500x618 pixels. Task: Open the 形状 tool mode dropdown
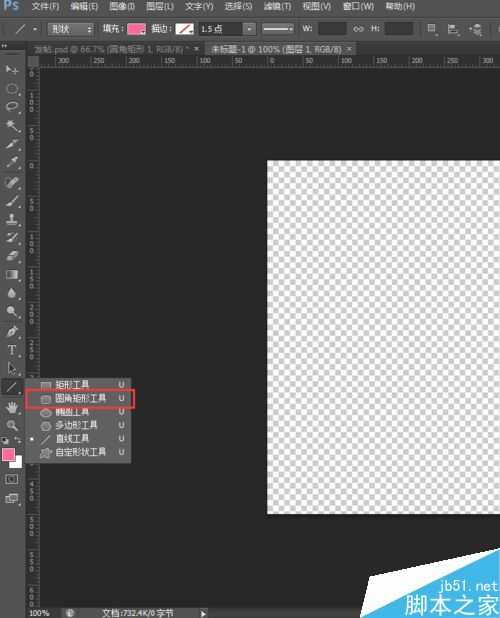(x=71, y=29)
